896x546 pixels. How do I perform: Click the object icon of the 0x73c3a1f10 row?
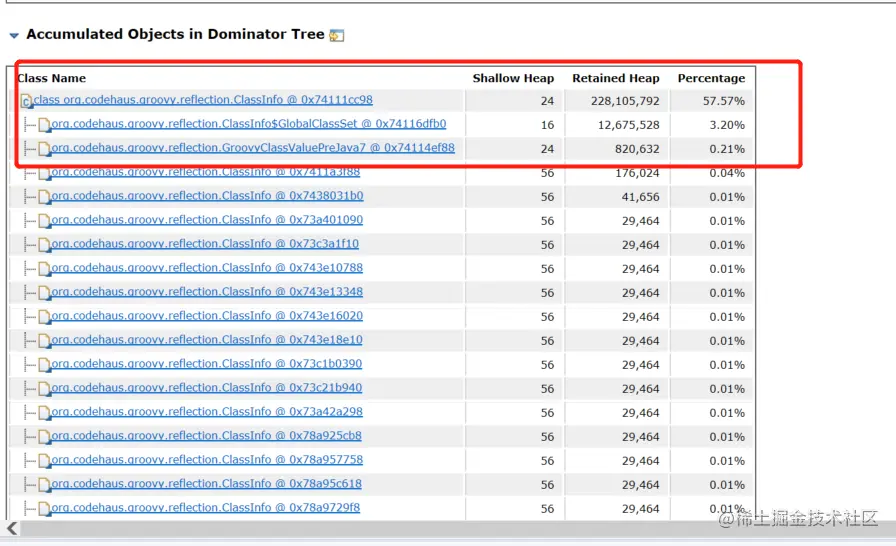pos(45,246)
